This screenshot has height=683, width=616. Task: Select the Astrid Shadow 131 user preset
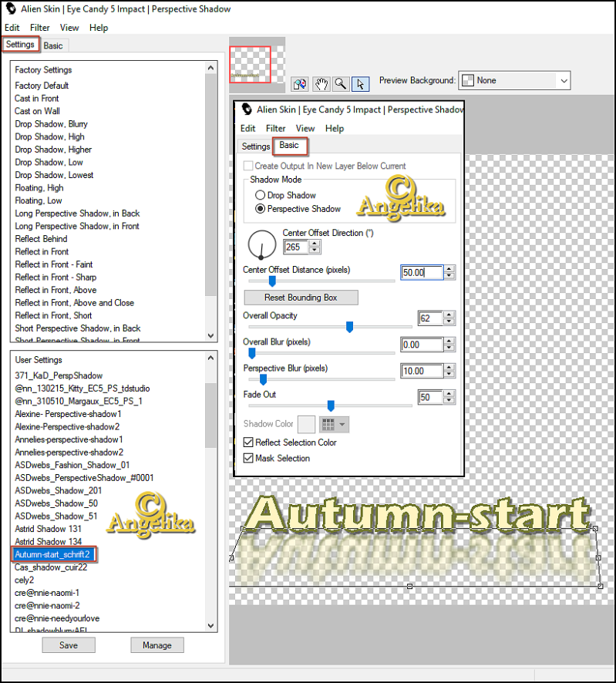[x=48, y=529]
